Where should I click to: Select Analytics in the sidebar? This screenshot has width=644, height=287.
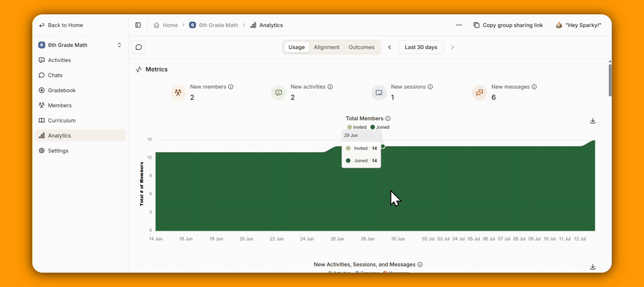pos(80,136)
